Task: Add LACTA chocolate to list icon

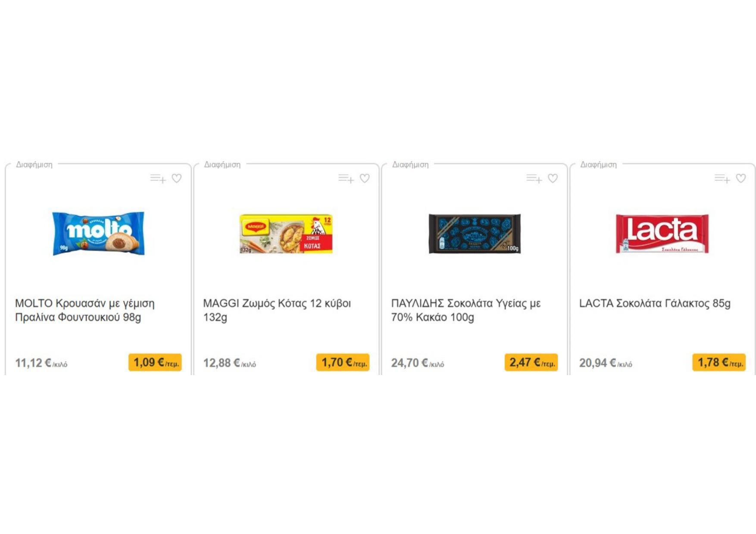Action: (x=722, y=178)
